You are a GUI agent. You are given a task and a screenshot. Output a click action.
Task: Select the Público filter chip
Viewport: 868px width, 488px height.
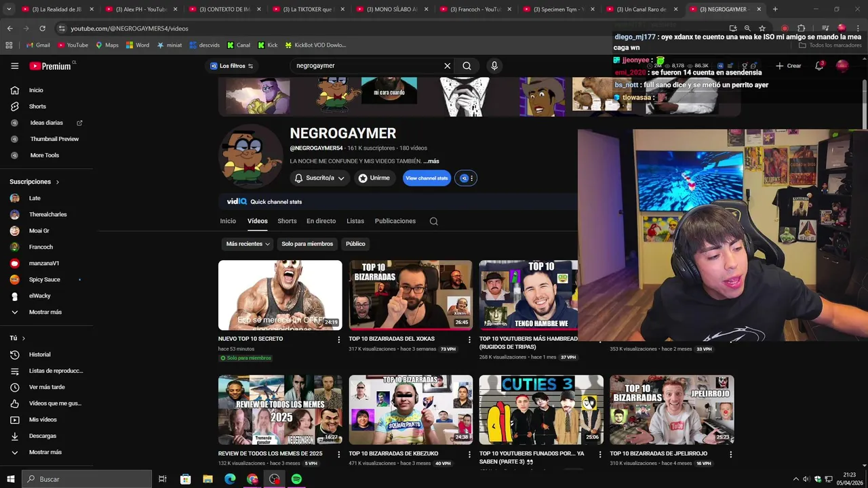pos(355,244)
